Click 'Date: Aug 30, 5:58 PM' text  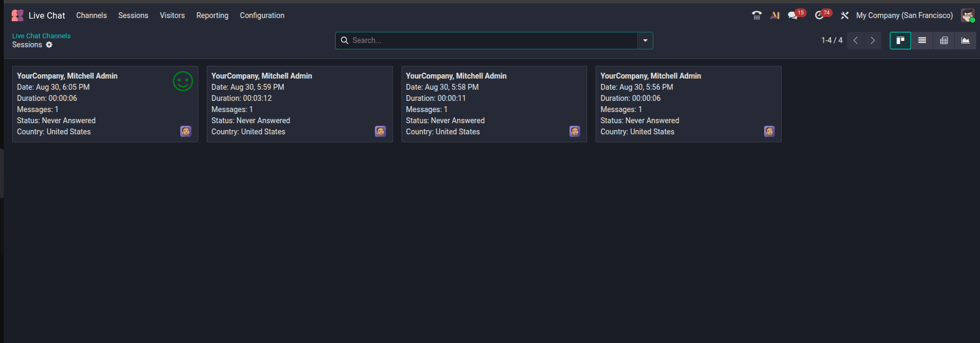(442, 87)
